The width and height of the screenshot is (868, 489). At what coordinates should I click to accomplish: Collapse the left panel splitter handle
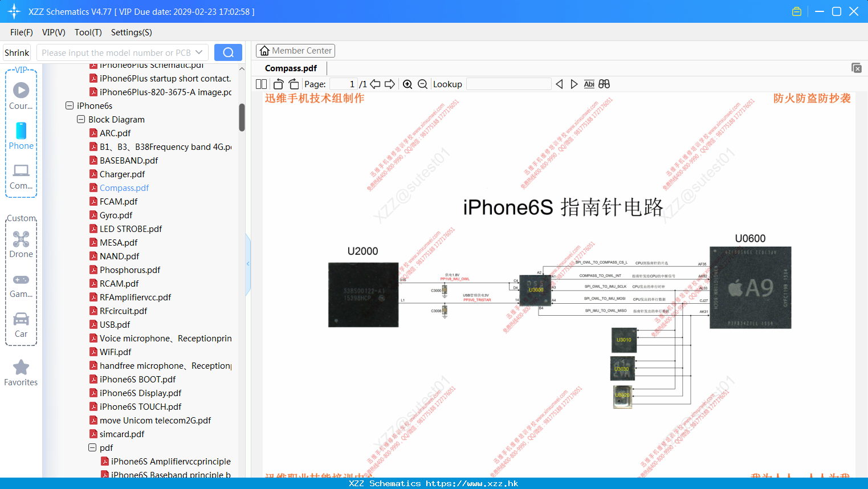tap(248, 264)
